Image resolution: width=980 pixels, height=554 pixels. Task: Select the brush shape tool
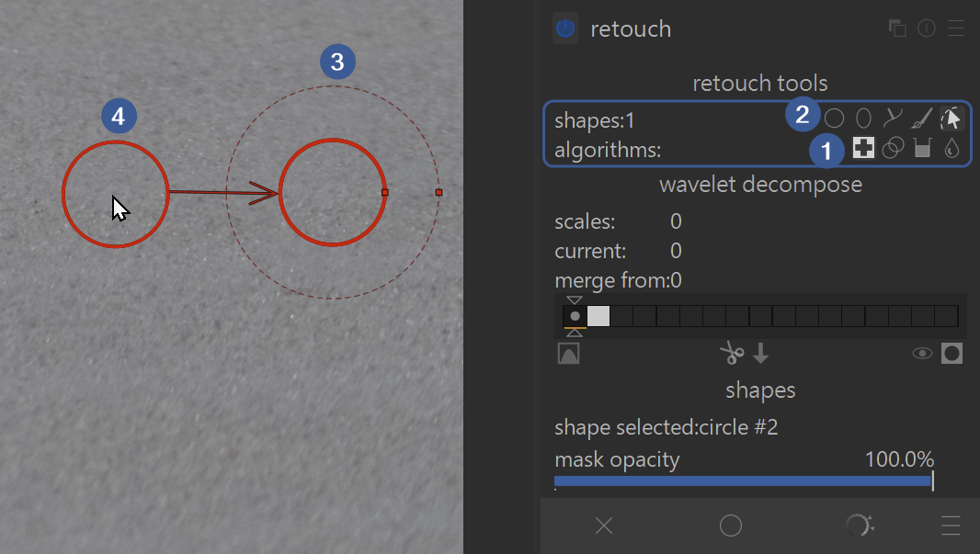tap(922, 119)
